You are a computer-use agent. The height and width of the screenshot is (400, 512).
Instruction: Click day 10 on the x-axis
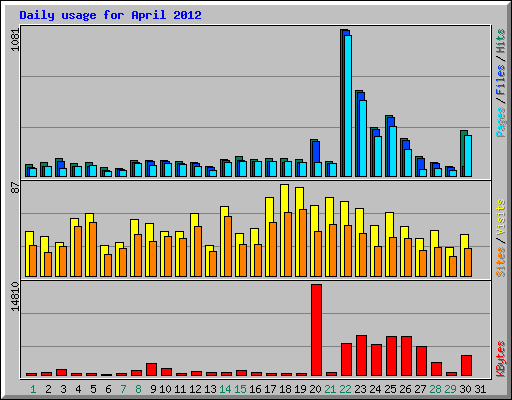coord(165,389)
